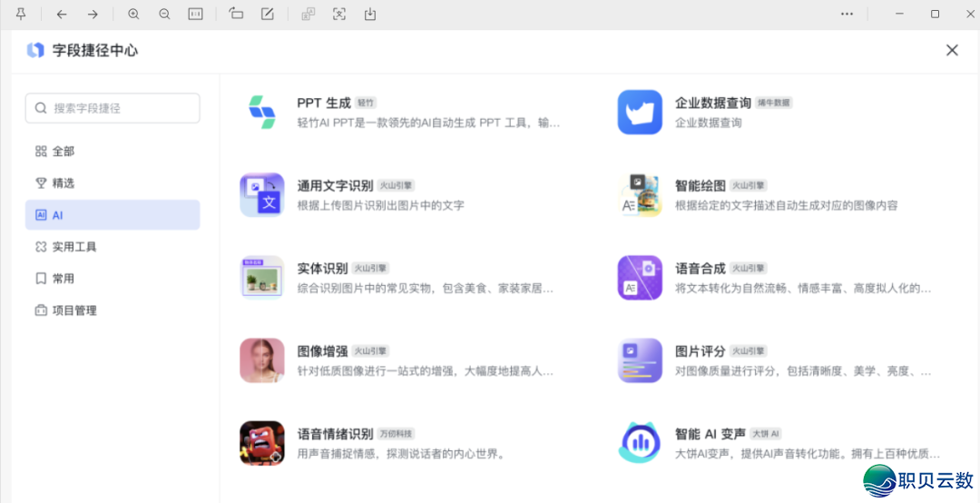The height and width of the screenshot is (503, 980).
Task: Click the 图像增强 title
Action: tap(322, 351)
